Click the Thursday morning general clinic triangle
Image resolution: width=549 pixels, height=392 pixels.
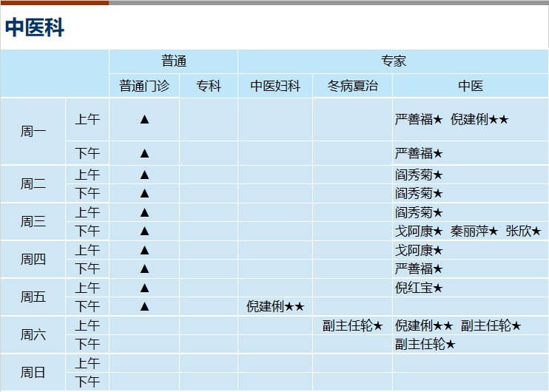144,250
